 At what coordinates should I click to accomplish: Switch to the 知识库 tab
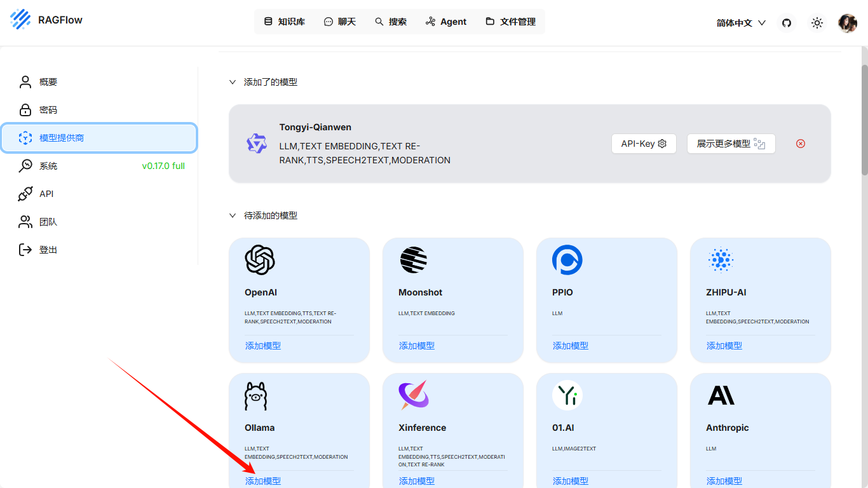click(284, 22)
